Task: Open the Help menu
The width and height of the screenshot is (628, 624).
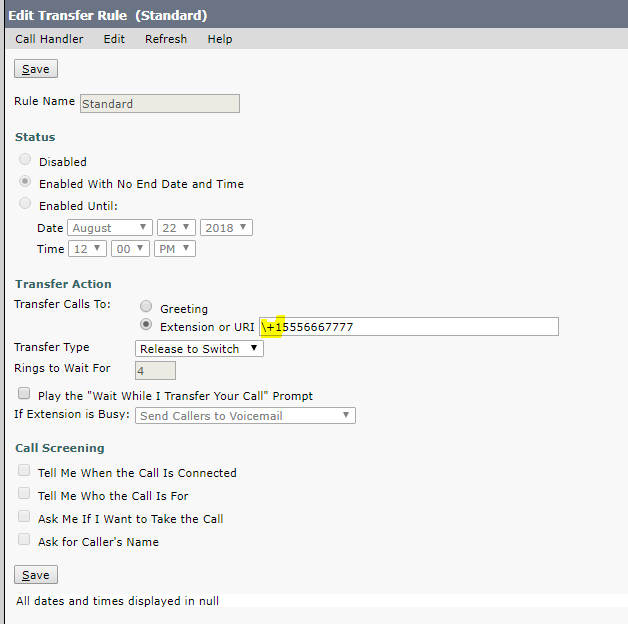Action: tap(220, 39)
